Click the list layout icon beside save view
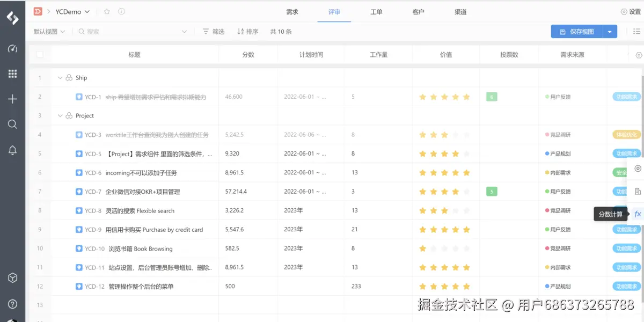The width and height of the screenshot is (644, 322). click(636, 32)
